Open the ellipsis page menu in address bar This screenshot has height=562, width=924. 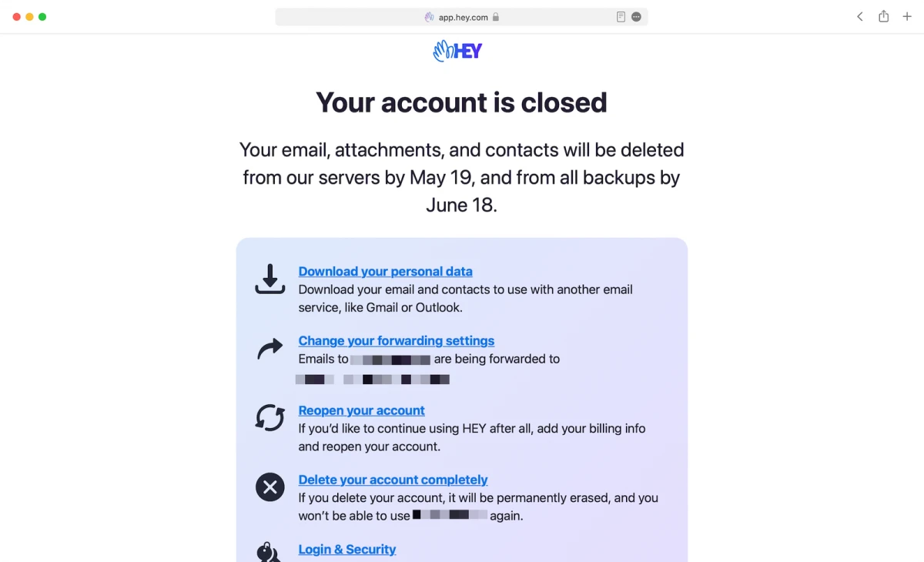pos(636,17)
